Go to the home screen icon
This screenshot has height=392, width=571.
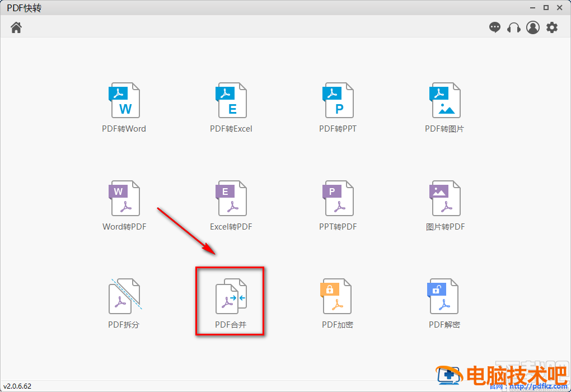tap(16, 27)
